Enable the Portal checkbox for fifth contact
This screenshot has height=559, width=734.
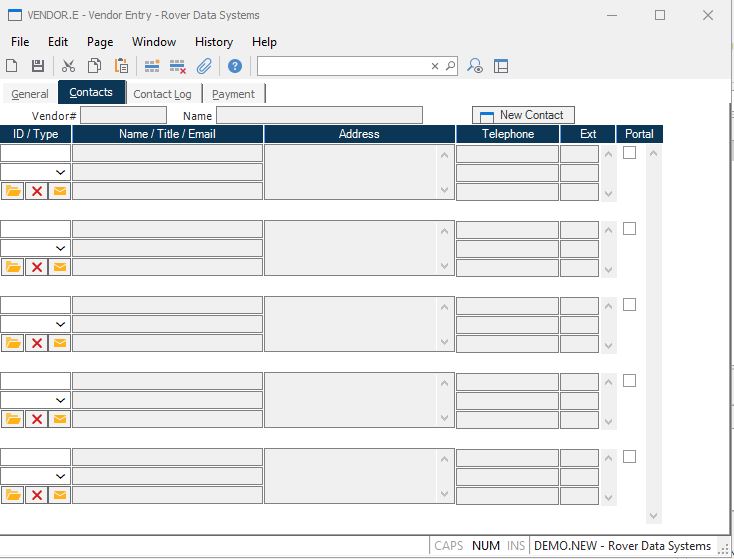click(x=629, y=457)
